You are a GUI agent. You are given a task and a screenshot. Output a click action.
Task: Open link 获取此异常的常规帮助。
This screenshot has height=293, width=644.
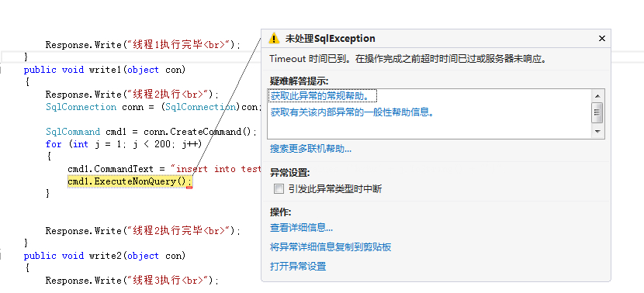[x=324, y=96]
